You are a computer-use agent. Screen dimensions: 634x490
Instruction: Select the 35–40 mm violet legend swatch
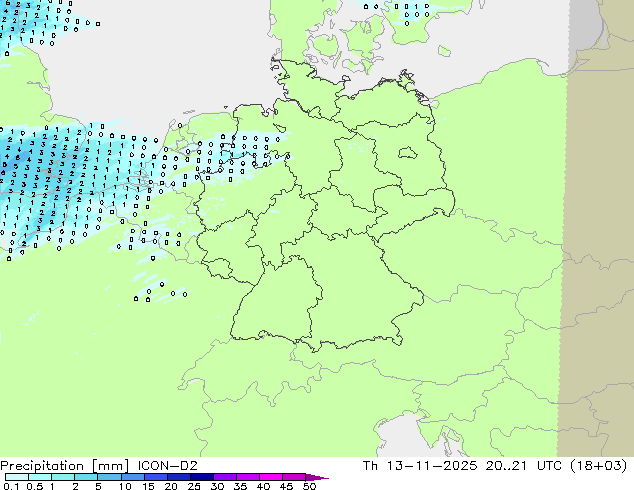coord(247,477)
